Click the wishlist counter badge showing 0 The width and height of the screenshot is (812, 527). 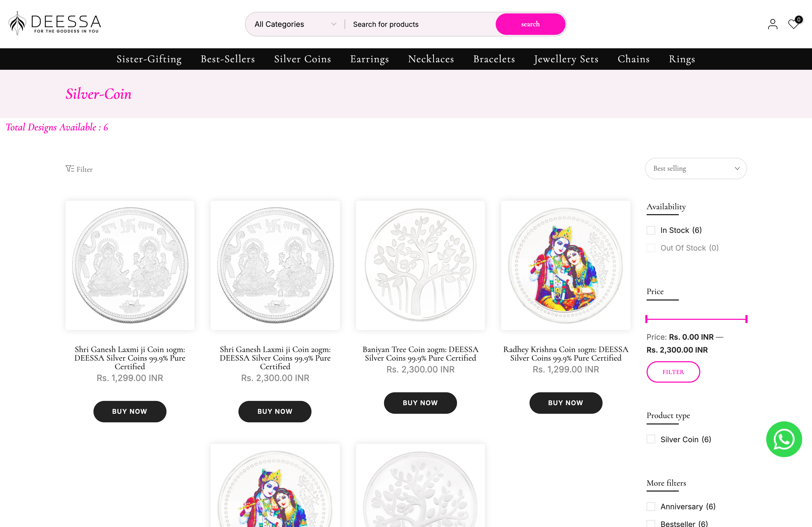[x=799, y=19]
